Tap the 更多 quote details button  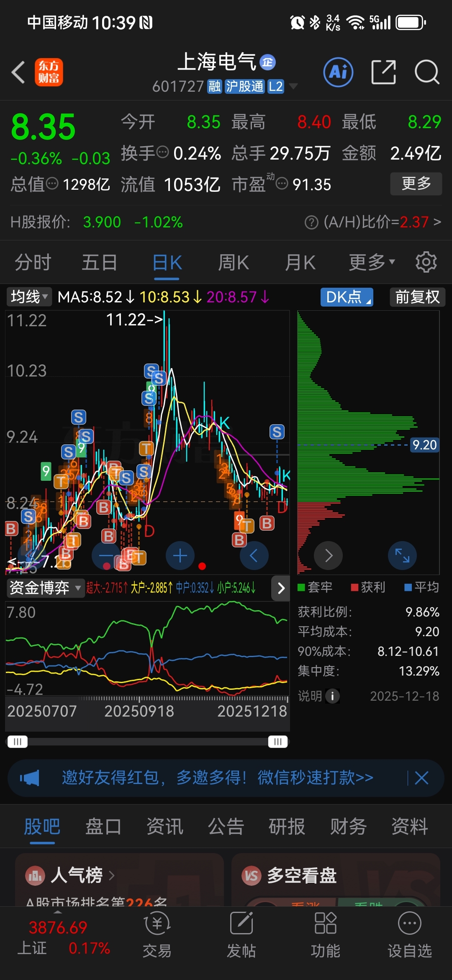[x=416, y=183]
